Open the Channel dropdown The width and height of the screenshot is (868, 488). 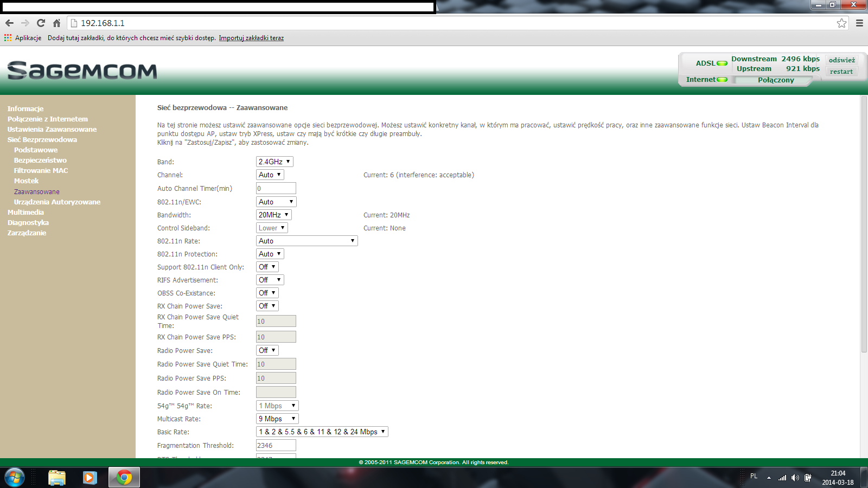pos(270,175)
